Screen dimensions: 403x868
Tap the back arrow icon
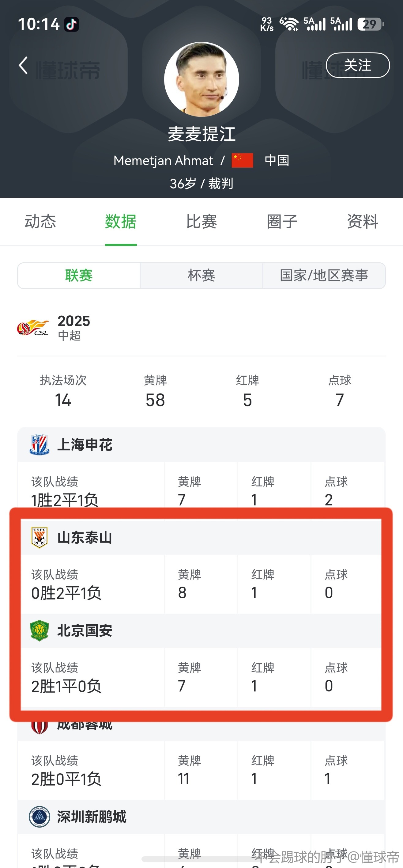[23, 65]
